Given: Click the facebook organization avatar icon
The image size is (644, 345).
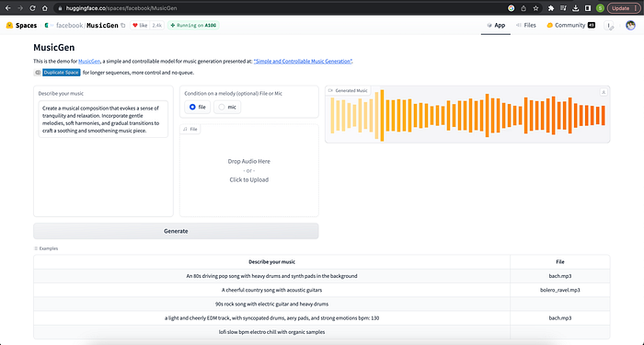Looking at the screenshot, I should 46,26.
